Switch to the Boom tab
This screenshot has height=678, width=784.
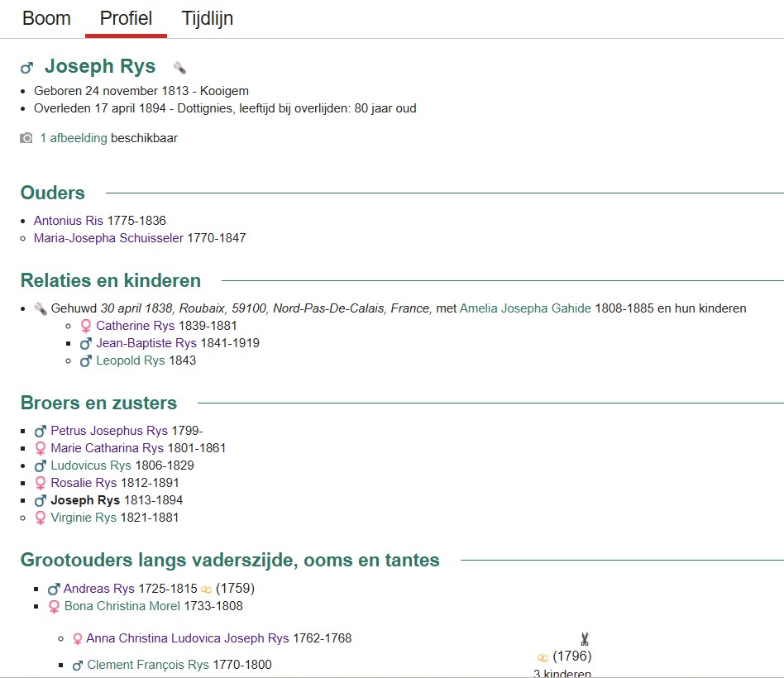point(46,18)
